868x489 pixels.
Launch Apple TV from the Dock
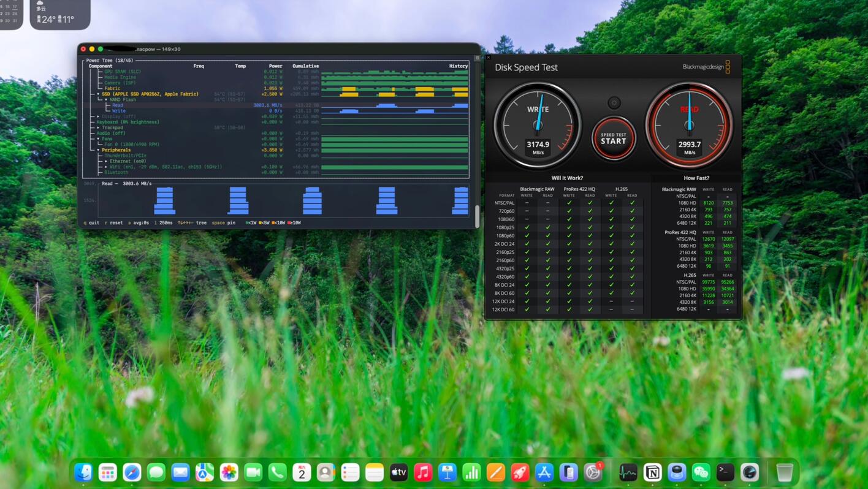[398, 472]
